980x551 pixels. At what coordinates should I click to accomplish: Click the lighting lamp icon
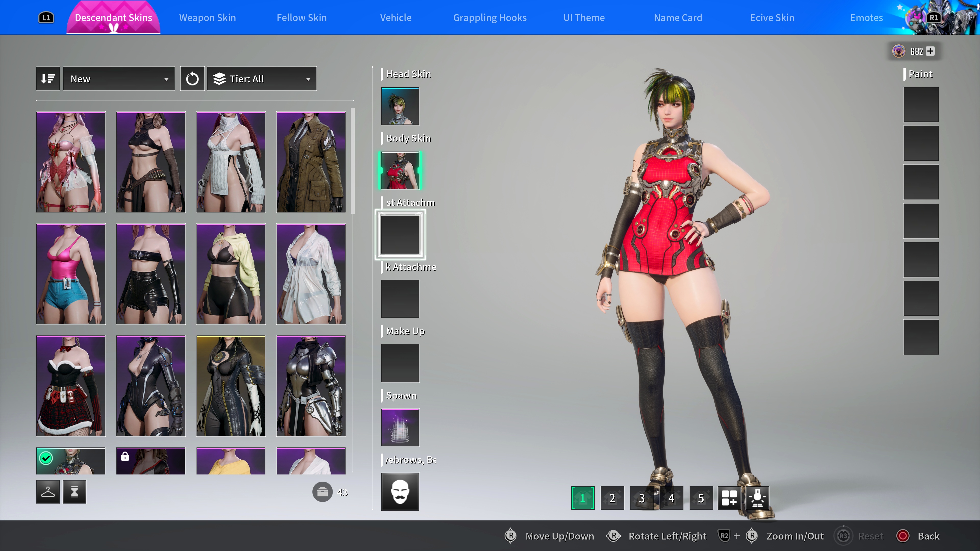(x=757, y=498)
